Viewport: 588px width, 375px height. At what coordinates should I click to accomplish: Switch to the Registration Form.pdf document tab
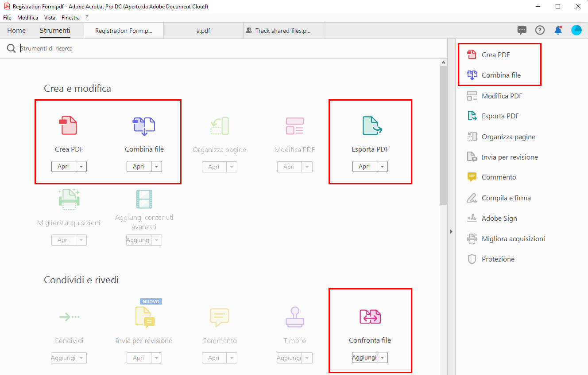(x=124, y=31)
